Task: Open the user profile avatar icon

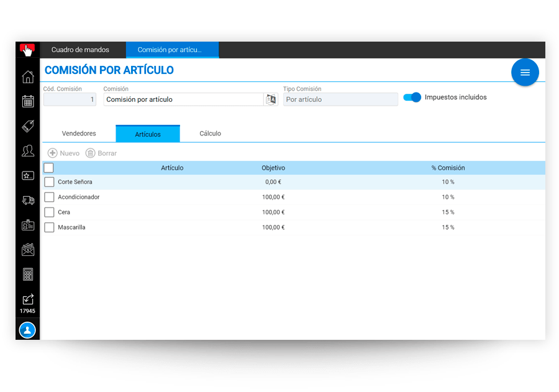Action: click(x=27, y=330)
